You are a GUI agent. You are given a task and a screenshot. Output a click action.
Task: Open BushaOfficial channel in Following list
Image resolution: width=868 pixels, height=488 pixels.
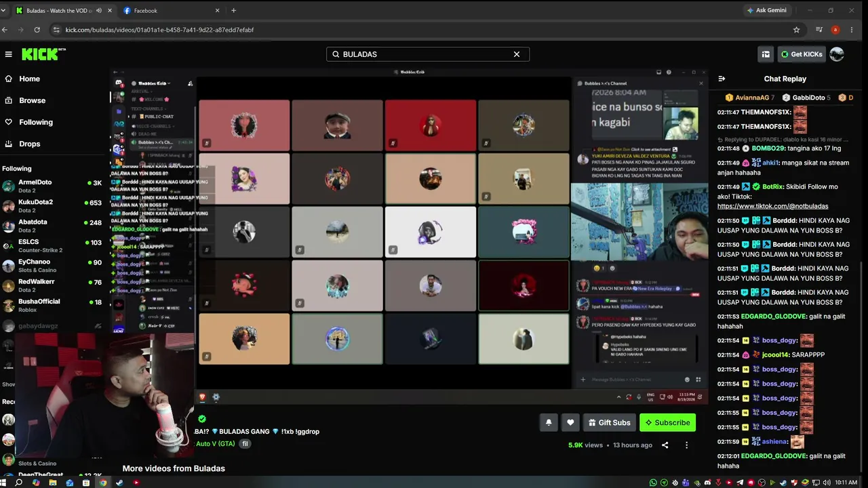coord(52,305)
